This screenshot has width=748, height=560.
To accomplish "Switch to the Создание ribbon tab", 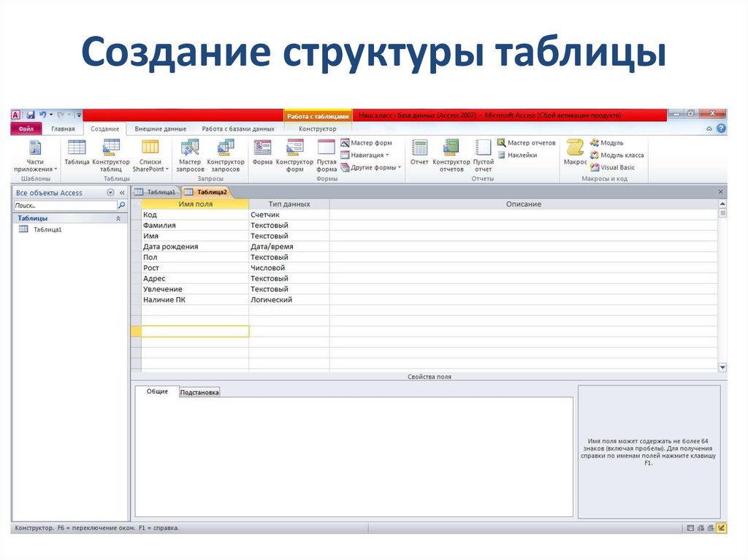I will pyautogui.click(x=104, y=128).
